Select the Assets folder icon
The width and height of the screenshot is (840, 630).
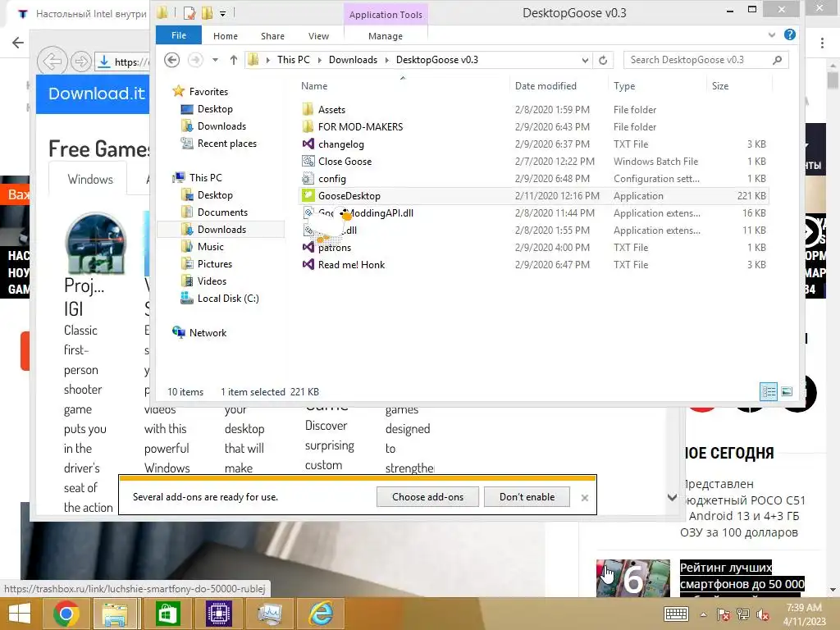308,110
